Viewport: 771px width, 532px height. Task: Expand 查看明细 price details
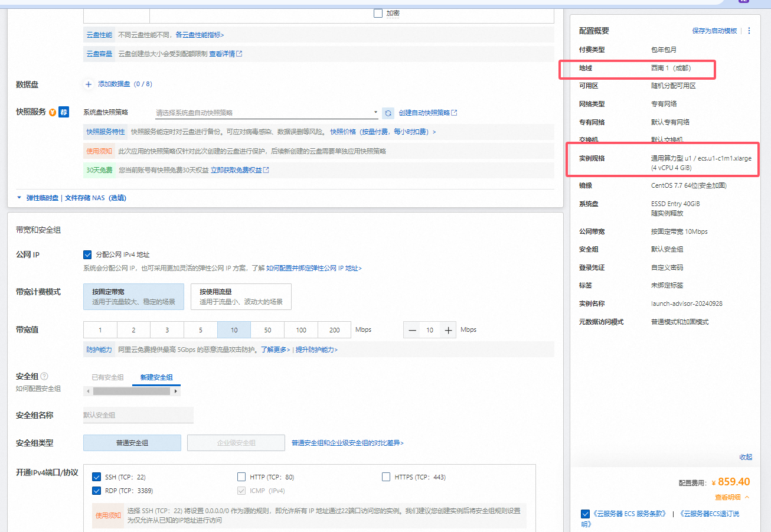tap(732, 498)
